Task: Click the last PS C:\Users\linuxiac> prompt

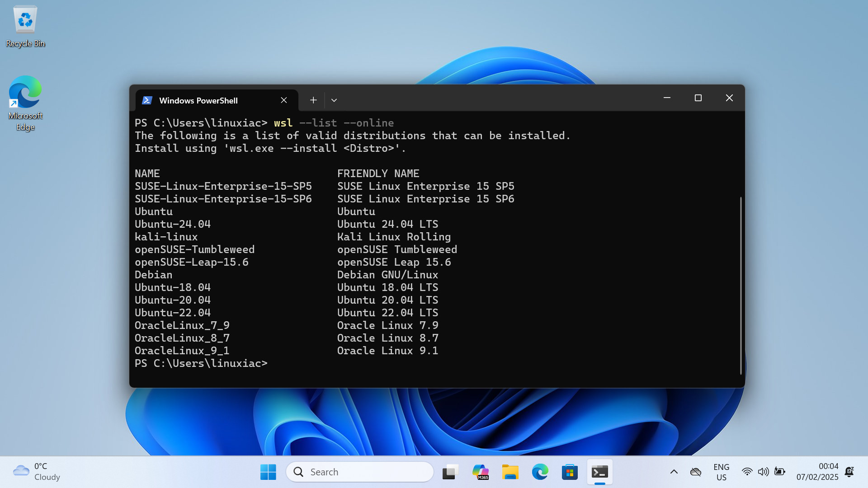Action: (x=201, y=363)
